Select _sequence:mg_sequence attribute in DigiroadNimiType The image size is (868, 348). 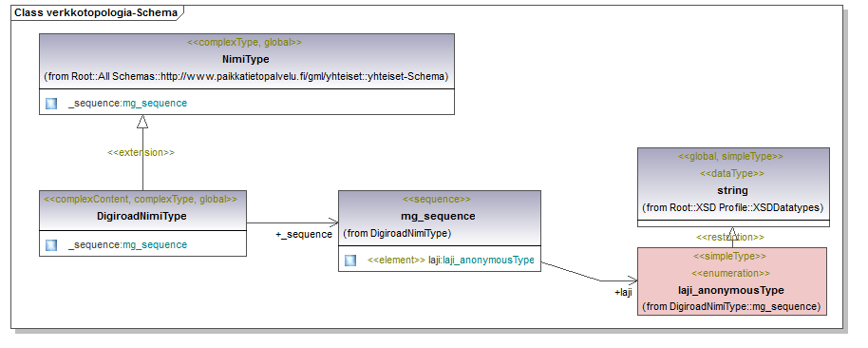pyautogui.click(x=128, y=244)
